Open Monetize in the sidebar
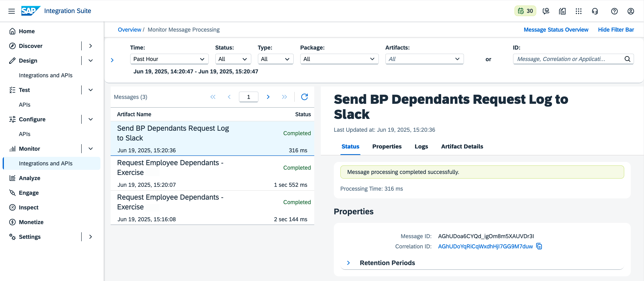Viewport: 644px width, 281px height. click(x=31, y=222)
